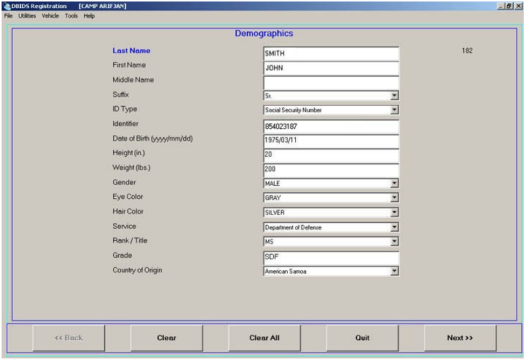Click the grayed Back button

(69, 338)
